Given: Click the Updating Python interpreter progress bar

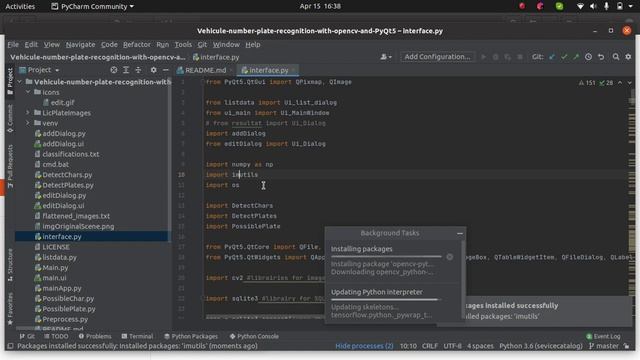Looking at the screenshot, I should point(386,299).
